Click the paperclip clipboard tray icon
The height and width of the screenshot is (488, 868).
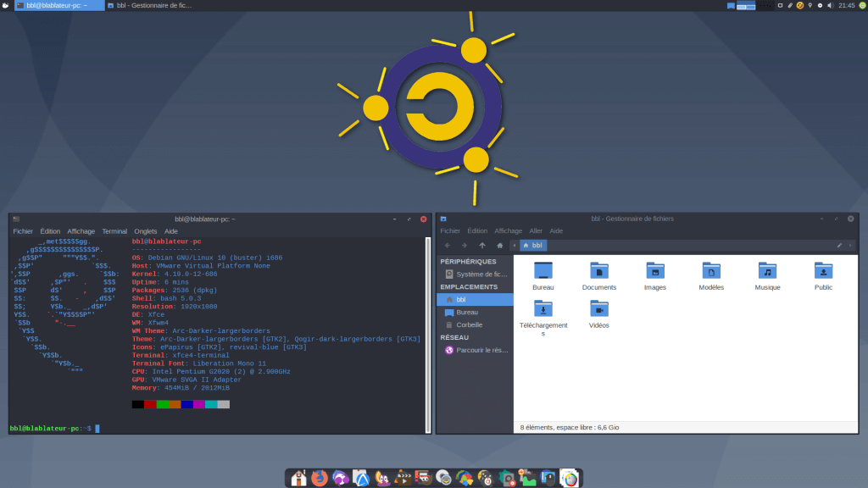coord(790,6)
